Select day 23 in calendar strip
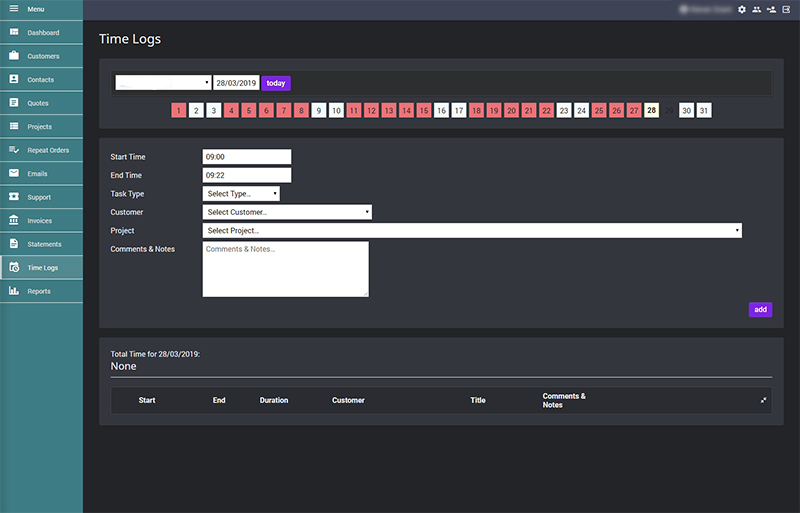The height and width of the screenshot is (513, 800). (564, 110)
